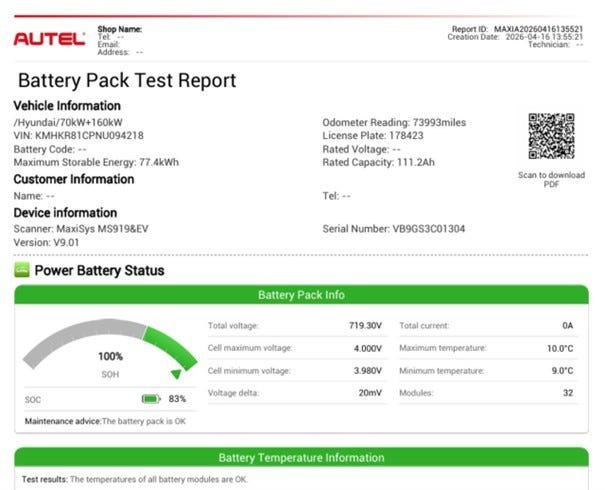Image resolution: width=605 pixels, height=490 pixels.
Task: Click the SOH gauge arc
Action: (110, 343)
